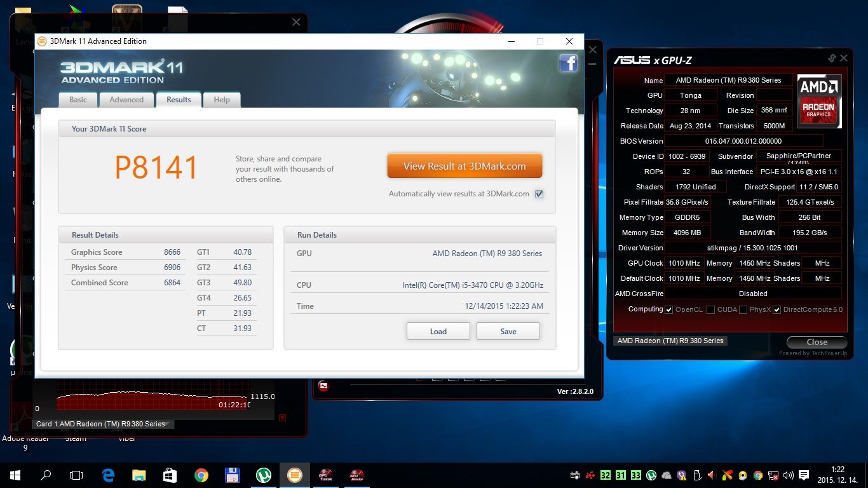Open File Explorer from taskbar
Viewport: 868px width, 488px height.
[x=139, y=475]
